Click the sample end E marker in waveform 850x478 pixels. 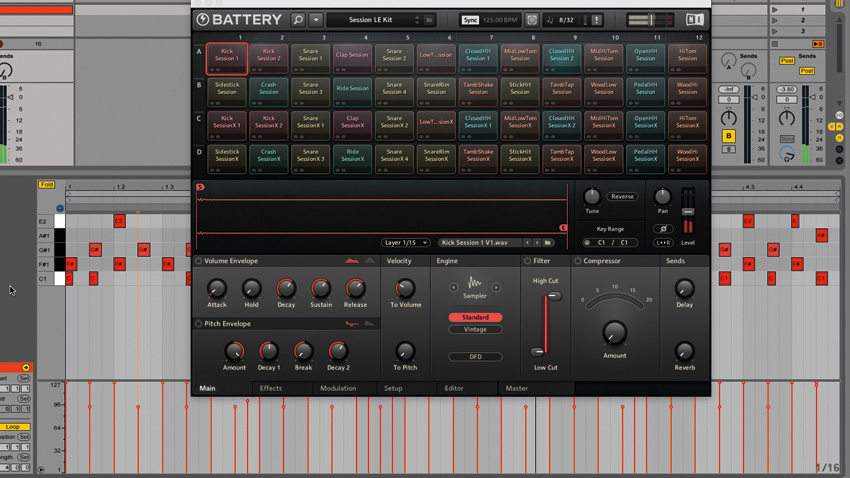[563, 228]
